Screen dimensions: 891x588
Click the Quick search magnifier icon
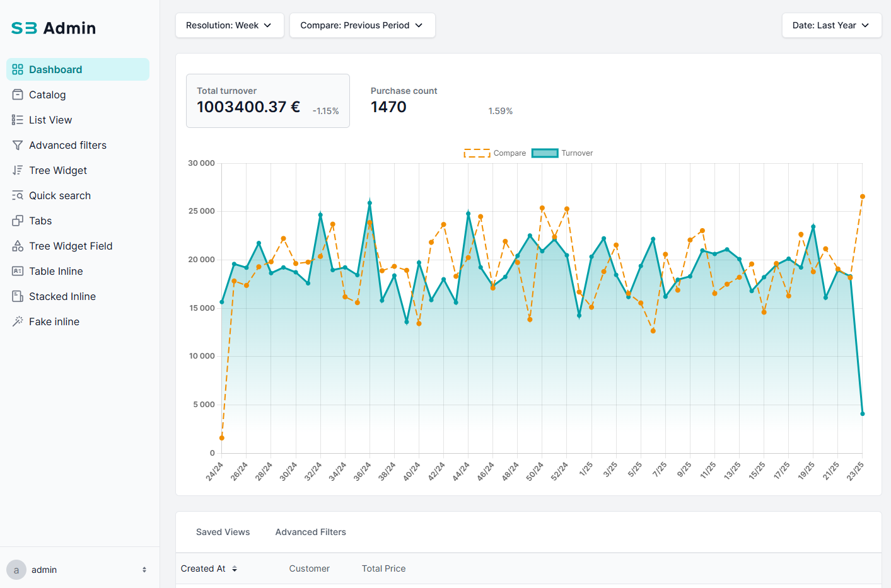point(18,195)
